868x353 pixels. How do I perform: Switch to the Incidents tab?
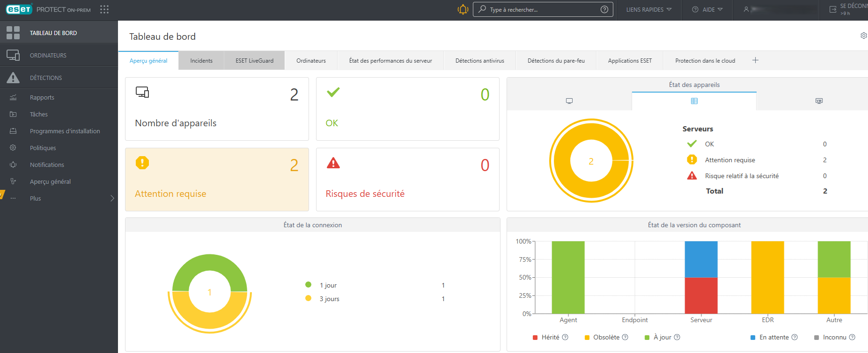[201, 61]
